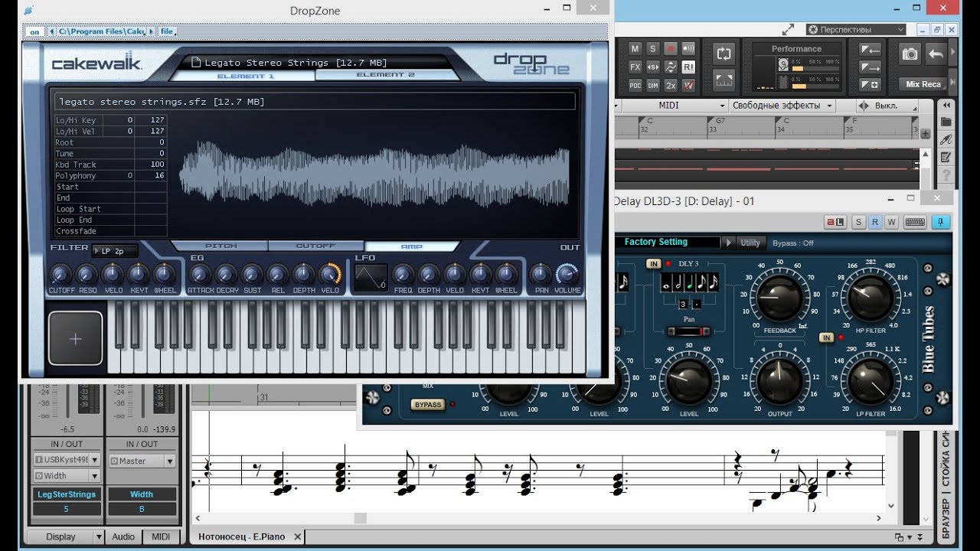Select the CUTOFF envelope tab
980x551 pixels.
316,246
